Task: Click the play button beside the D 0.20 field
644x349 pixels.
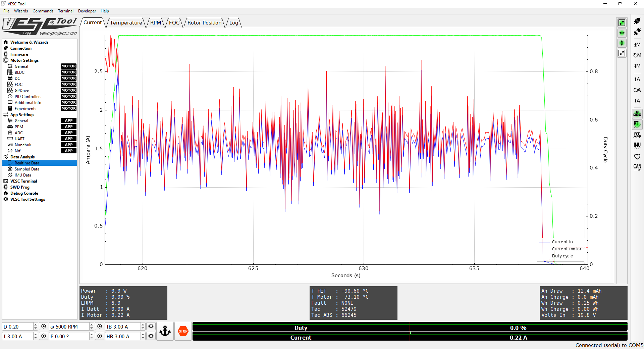Action: click(x=44, y=326)
